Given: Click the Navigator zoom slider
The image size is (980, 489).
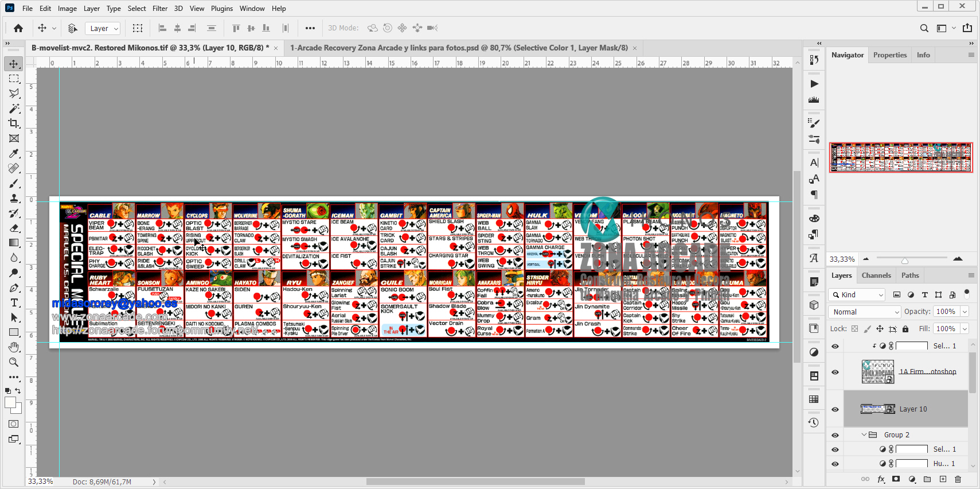Looking at the screenshot, I should 905,259.
